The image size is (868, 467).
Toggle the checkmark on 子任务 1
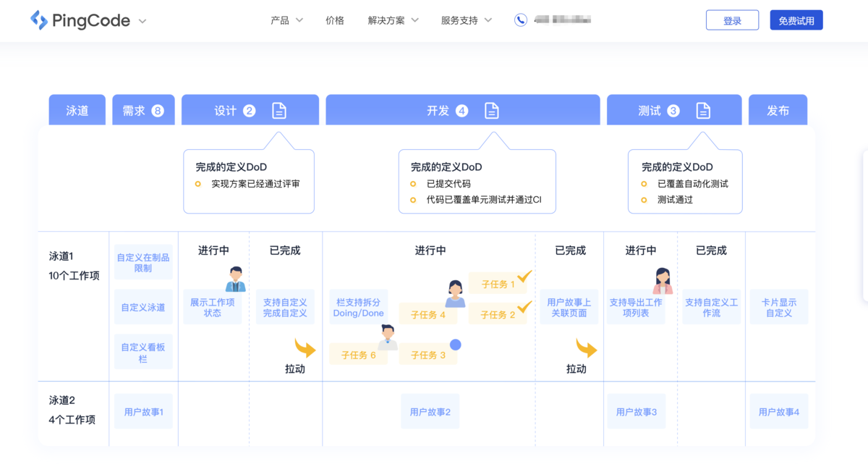coord(524,279)
